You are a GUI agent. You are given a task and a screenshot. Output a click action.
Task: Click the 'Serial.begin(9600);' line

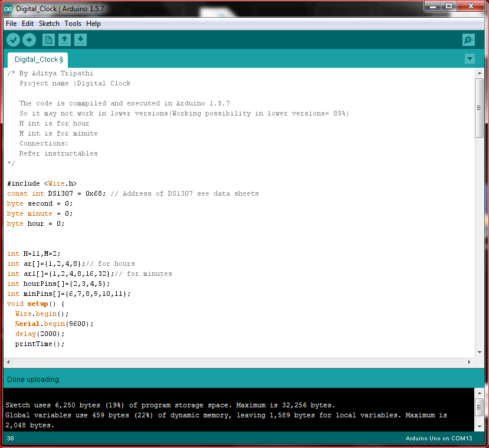click(x=54, y=324)
